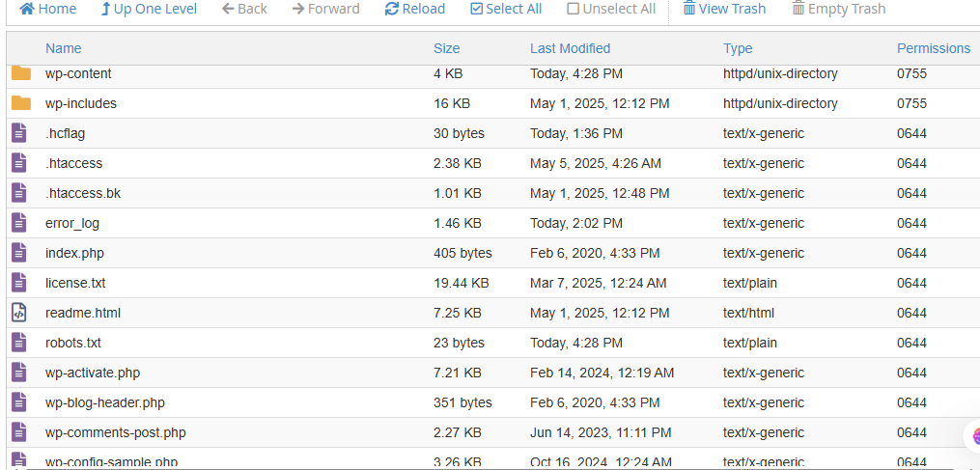Sort by Last Modified column header
The width and height of the screenshot is (980, 470).
570,48
